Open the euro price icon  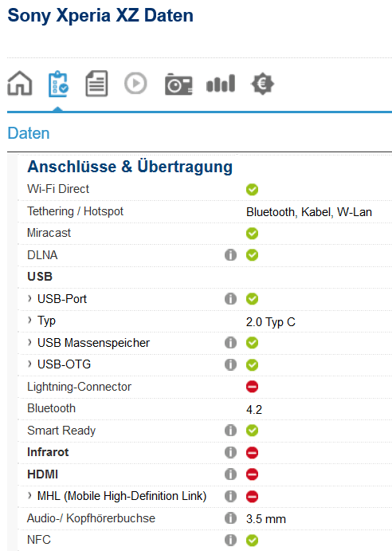pos(262,84)
